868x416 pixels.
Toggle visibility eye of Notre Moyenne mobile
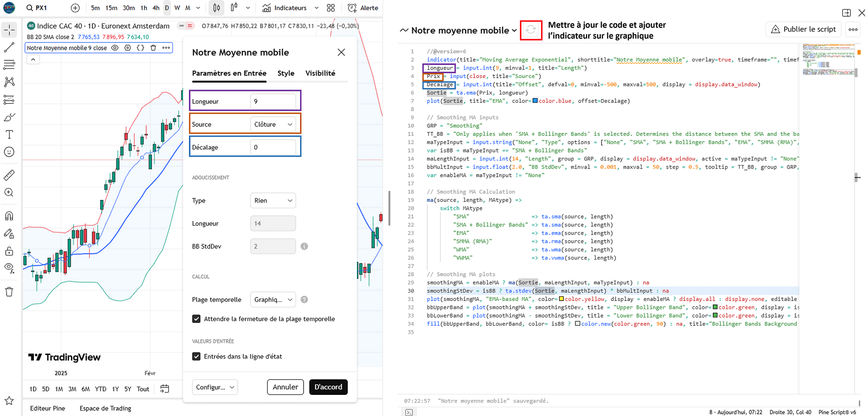click(115, 48)
